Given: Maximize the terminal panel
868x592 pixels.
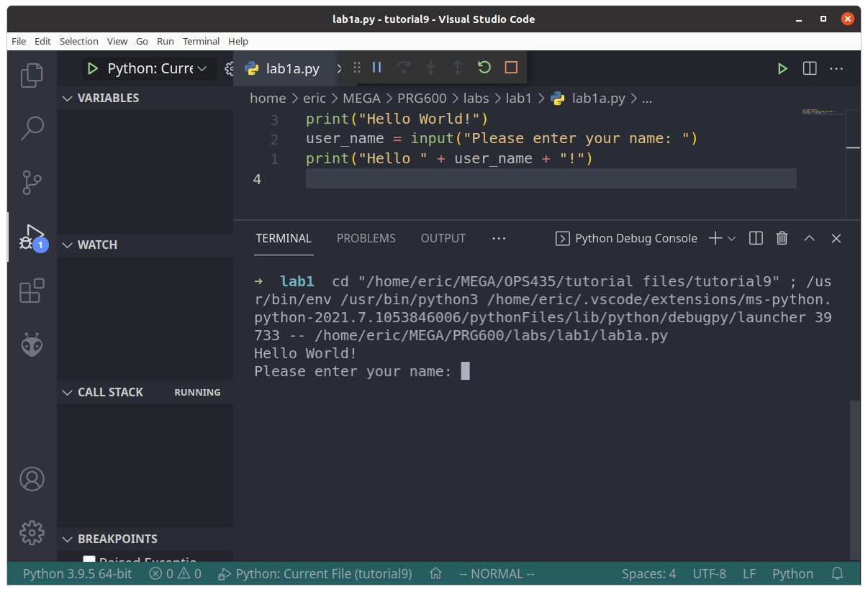Looking at the screenshot, I should click(x=808, y=238).
